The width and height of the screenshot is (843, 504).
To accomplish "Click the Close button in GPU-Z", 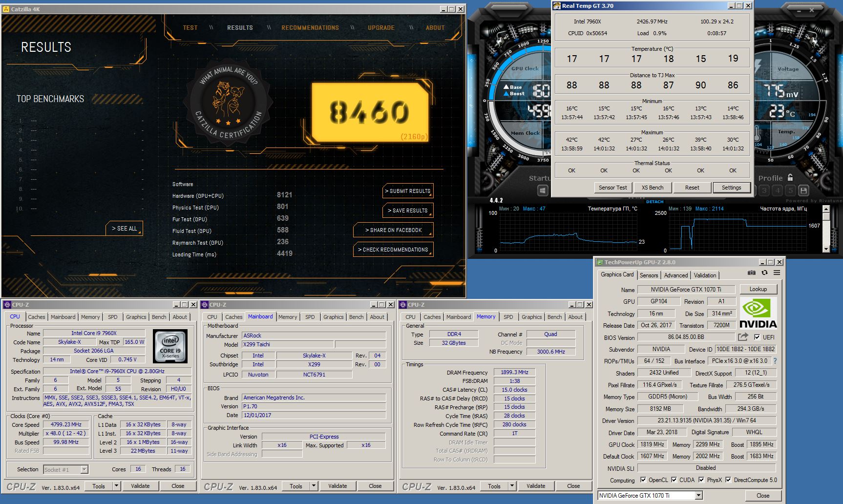I will point(763,495).
